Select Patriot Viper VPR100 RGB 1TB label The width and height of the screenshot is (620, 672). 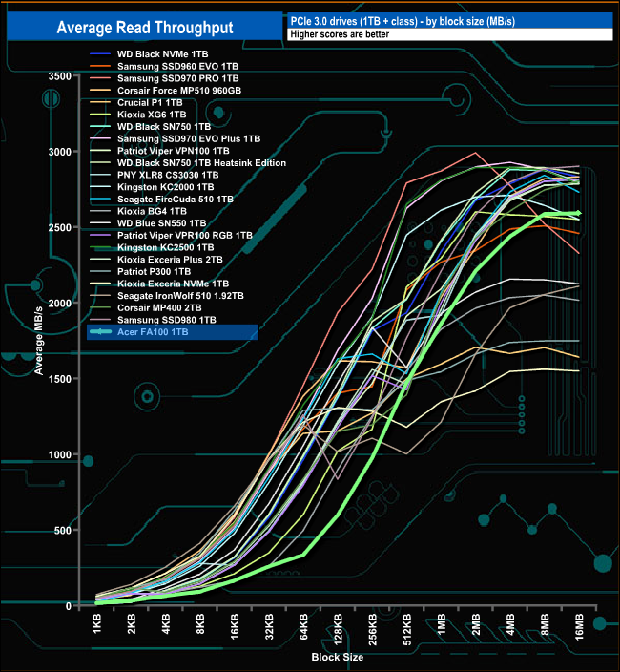[185, 235]
